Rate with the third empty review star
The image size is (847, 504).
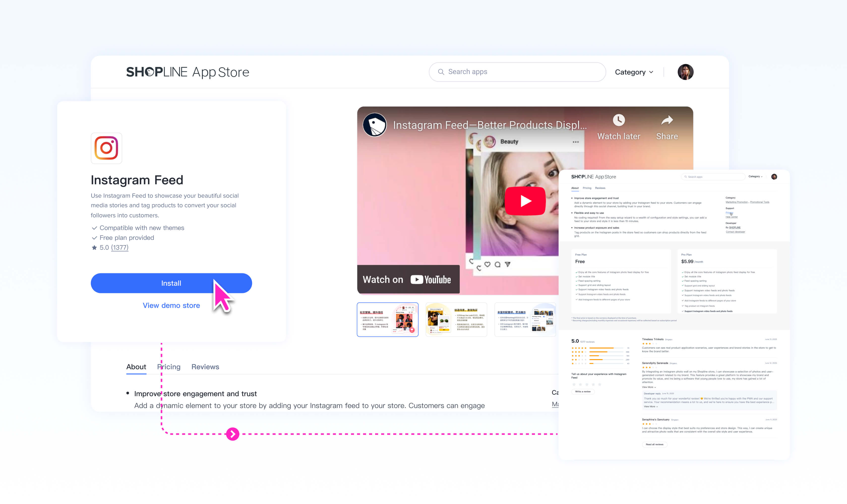click(587, 385)
